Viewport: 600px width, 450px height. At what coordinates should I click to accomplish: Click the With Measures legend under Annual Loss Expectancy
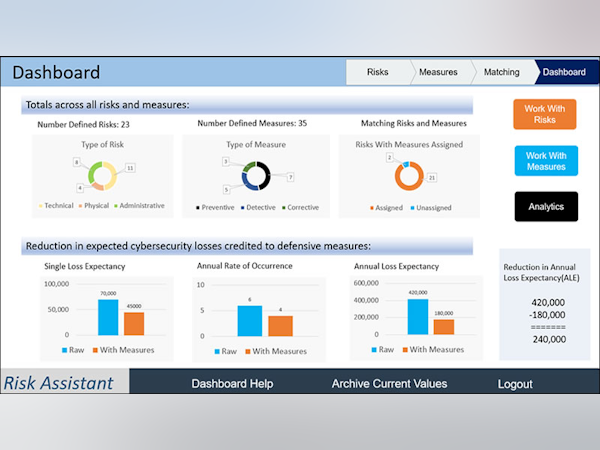pos(433,350)
